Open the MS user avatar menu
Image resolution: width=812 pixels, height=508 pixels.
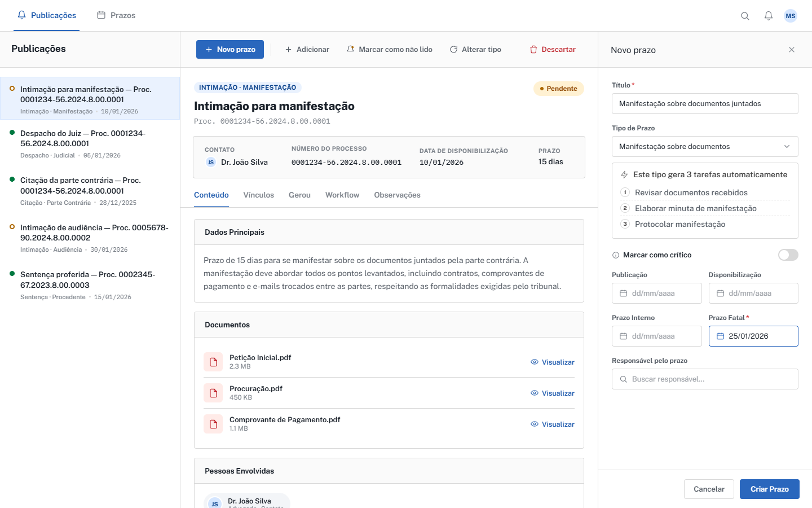[x=791, y=16]
